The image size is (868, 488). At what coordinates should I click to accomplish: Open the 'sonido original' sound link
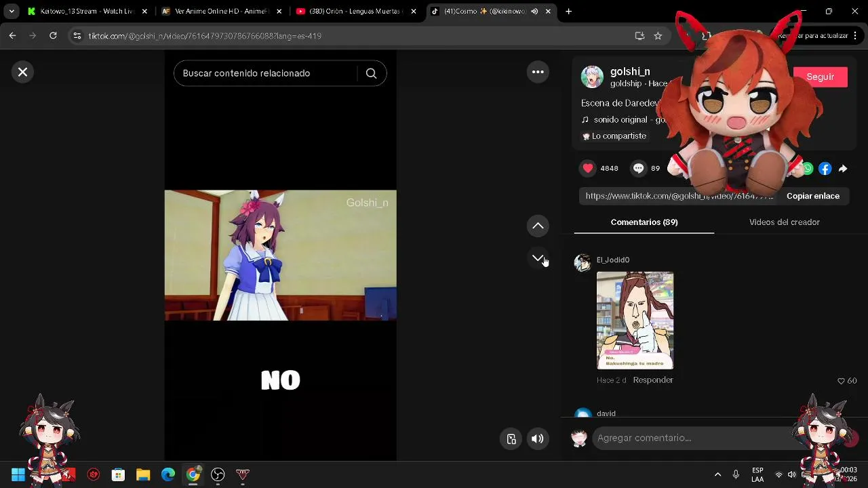click(630, 119)
